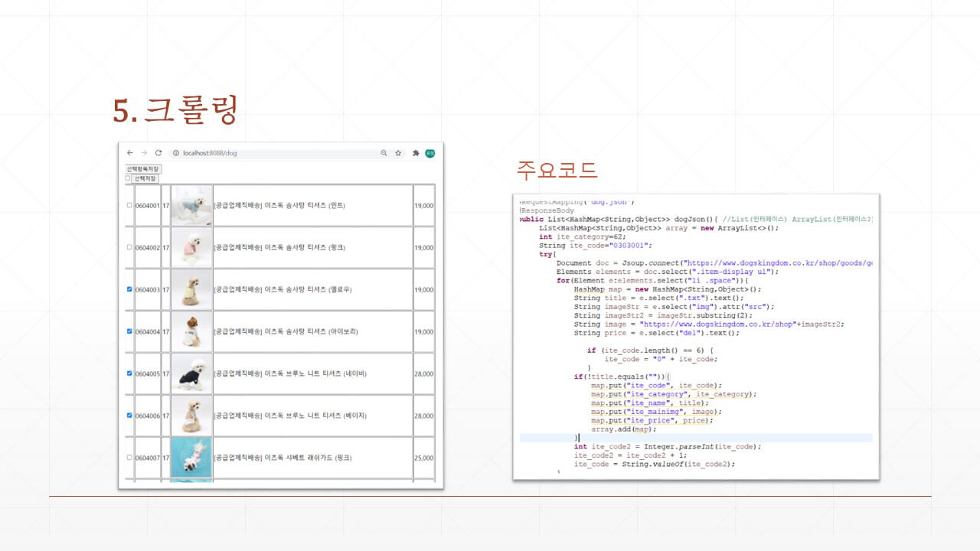Click the mint t-shirt dog thumbnail
Image resolution: width=980 pixels, height=551 pixels.
[x=191, y=205]
